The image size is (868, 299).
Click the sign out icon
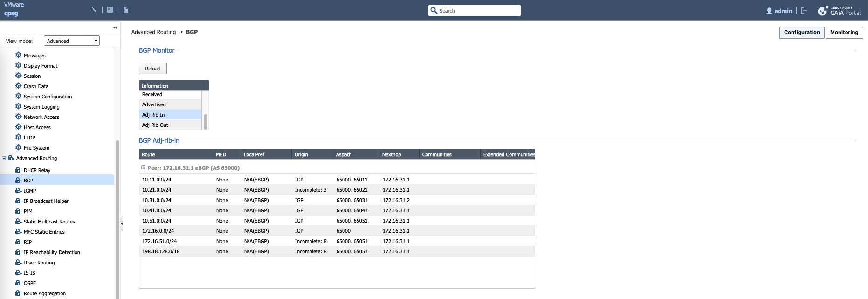pyautogui.click(x=804, y=11)
